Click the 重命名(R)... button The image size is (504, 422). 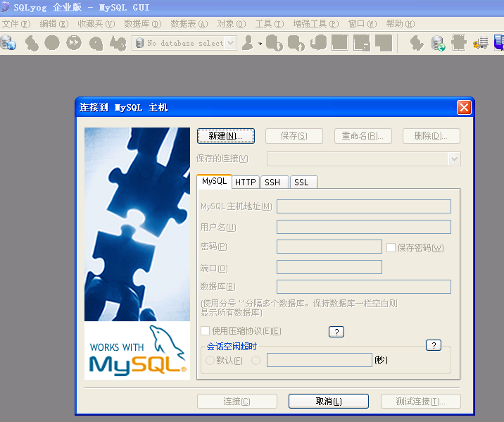pyautogui.click(x=363, y=136)
